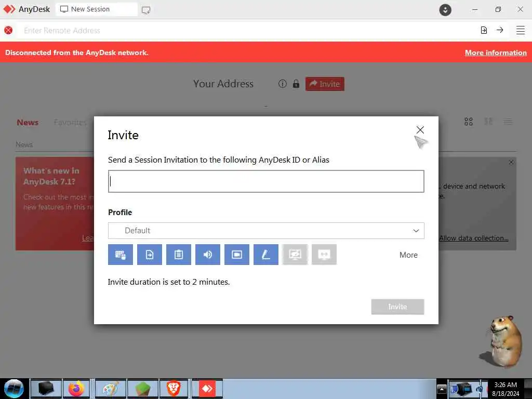This screenshot has height=399, width=532.
Task: Click the What's new in AnyDesk 7.1 card
Action: pyautogui.click(x=55, y=204)
